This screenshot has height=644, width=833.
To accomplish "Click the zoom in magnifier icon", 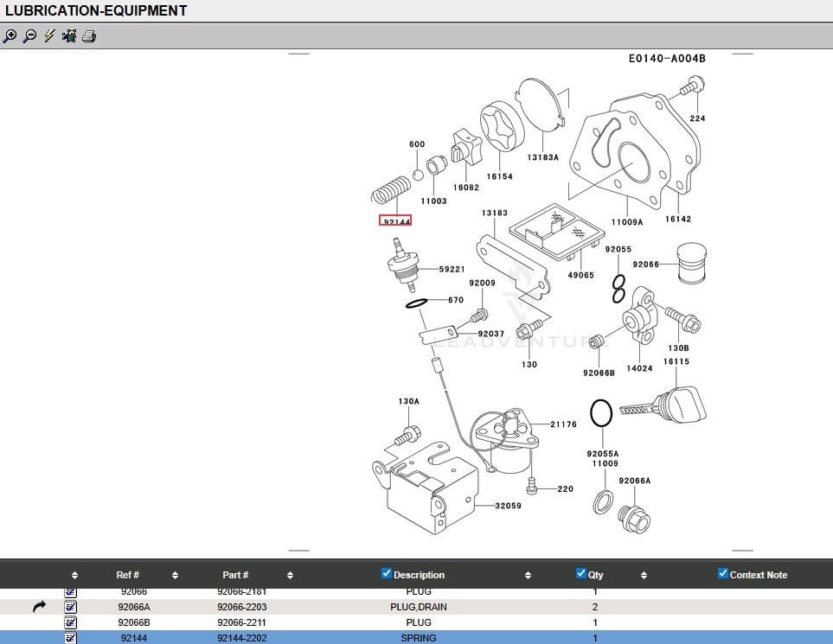I will click(10, 36).
